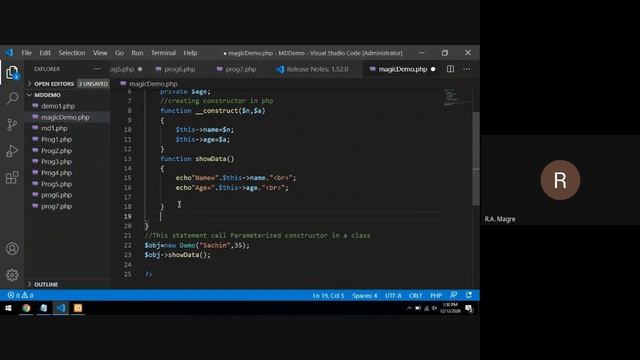The width and height of the screenshot is (640, 360).
Task: Open the Go menu
Action: point(119,53)
